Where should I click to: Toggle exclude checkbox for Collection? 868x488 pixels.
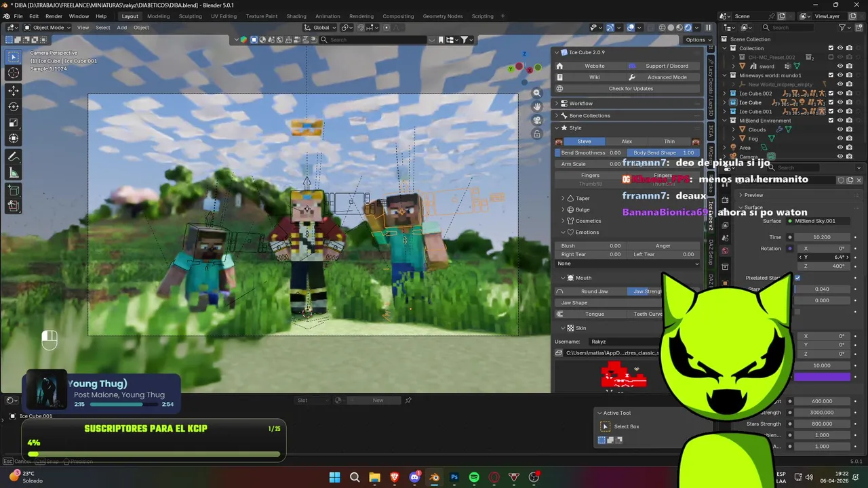[831, 48]
